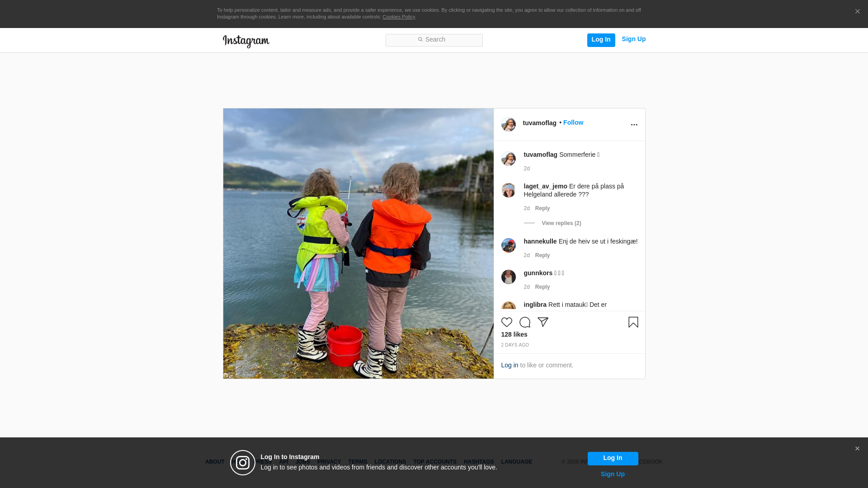Click the 2d timestamp under caption
This screenshot has width=868, height=488.
[527, 169]
